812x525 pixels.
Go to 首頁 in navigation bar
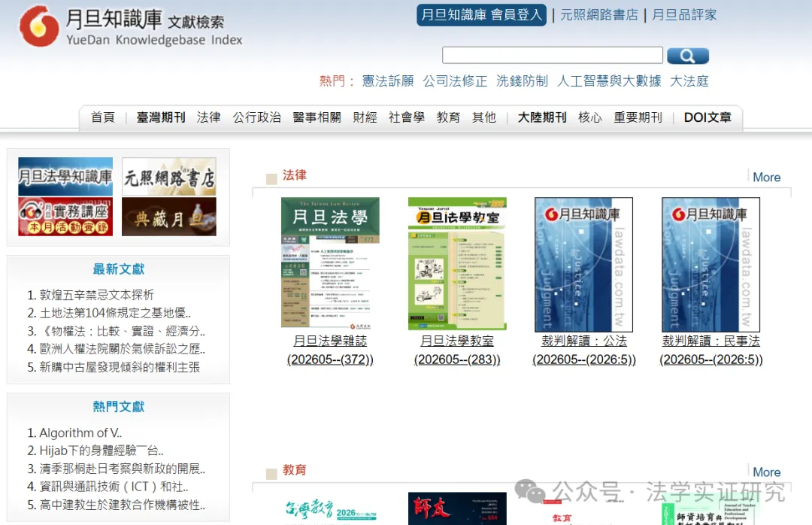(102, 117)
